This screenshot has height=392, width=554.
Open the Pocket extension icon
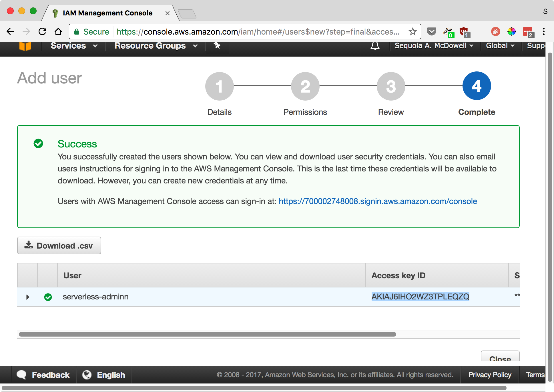click(431, 31)
